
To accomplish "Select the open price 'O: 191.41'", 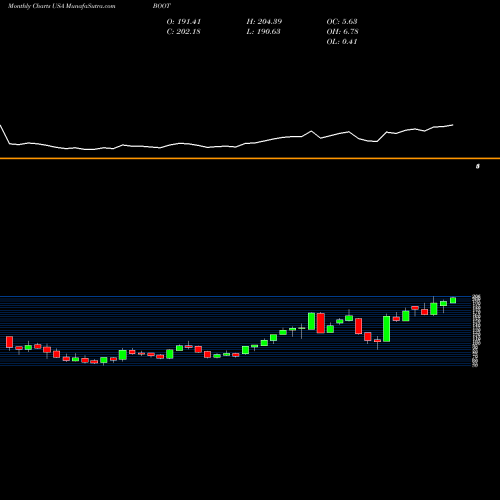I will click(184, 22).
